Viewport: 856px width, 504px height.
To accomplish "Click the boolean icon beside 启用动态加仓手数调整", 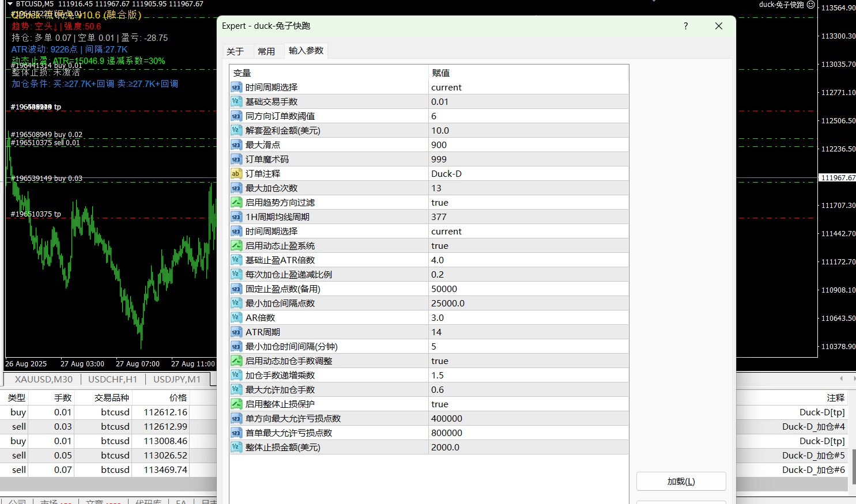I will click(236, 361).
